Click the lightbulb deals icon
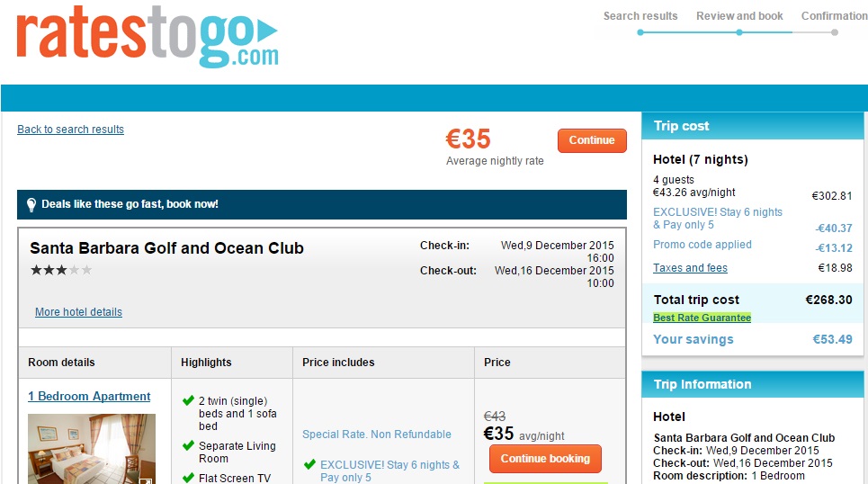868x484 pixels. [31, 204]
